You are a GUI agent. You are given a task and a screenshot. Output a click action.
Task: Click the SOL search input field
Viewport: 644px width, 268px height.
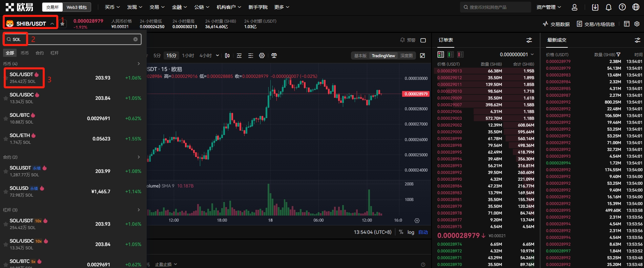tap(72, 39)
